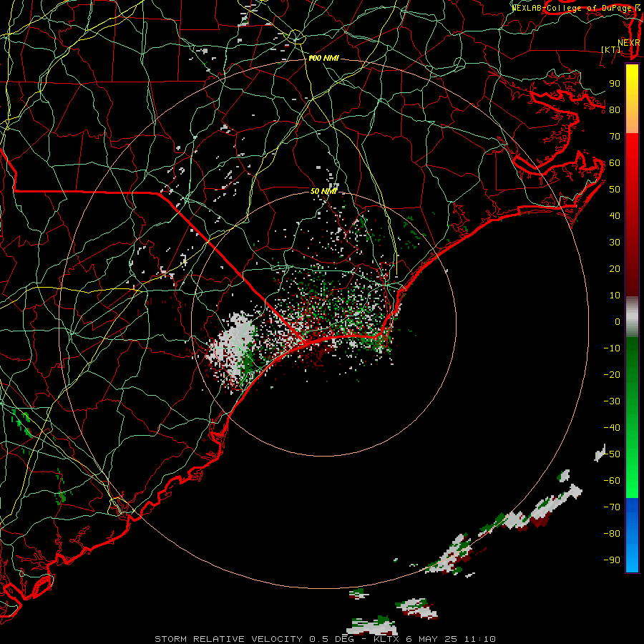
Task: Click the 0 value on the velocity scale
Action: (618, 322)
